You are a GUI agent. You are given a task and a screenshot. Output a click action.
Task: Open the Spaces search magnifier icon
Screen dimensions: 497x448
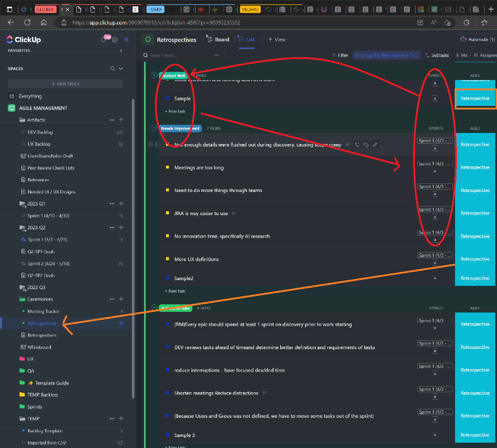[112, 68]
